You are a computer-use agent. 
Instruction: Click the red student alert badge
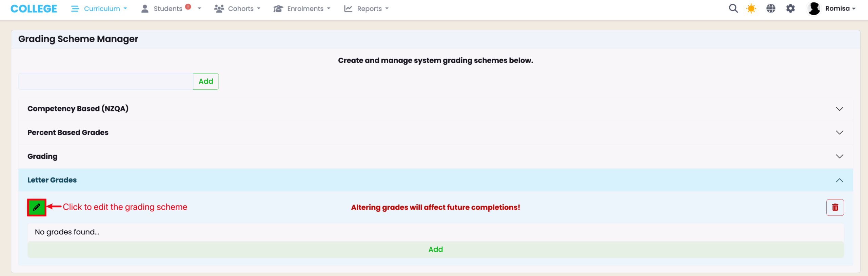(188, 7)
